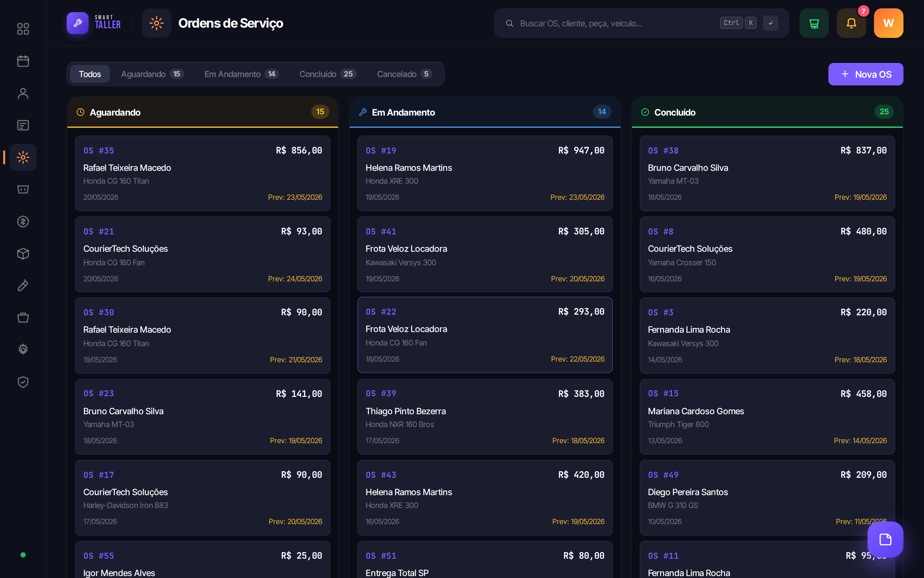
Task: Open OS #39 Thiago Pinto Bezerra card
Action: 485,417
